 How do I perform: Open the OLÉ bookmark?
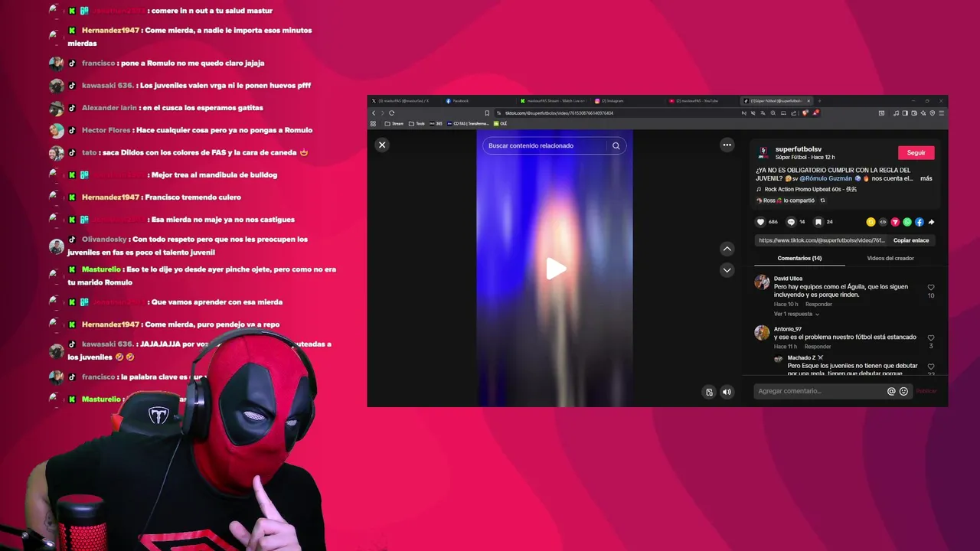[x=501, y=123]
